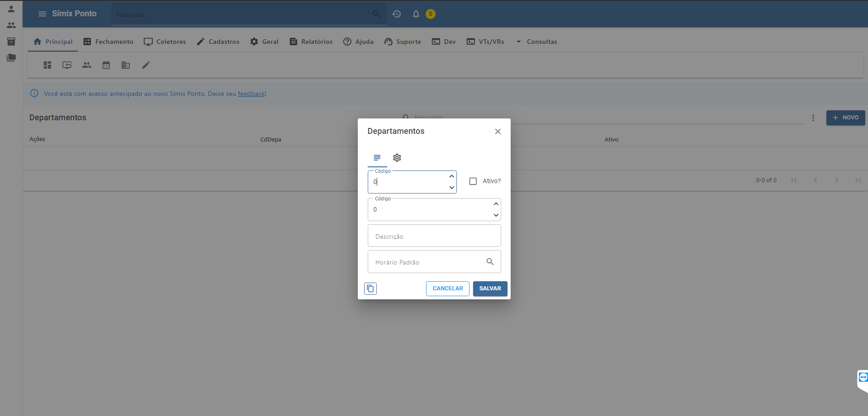This screenshot has height=416, width=868.
Task: Click the company building toolbar icon
Action: pyautogui.click(x=126, y=65)
